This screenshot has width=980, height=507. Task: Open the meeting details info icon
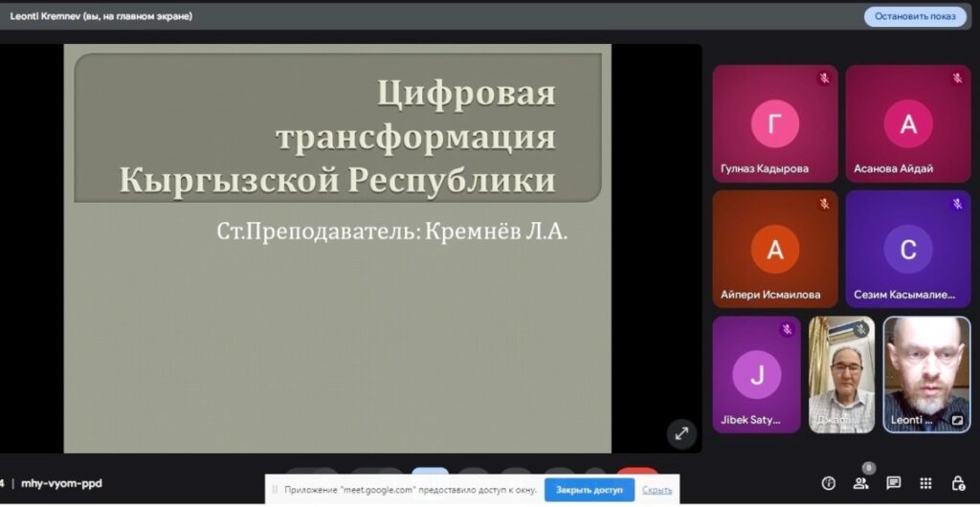[x=829, y=483]
